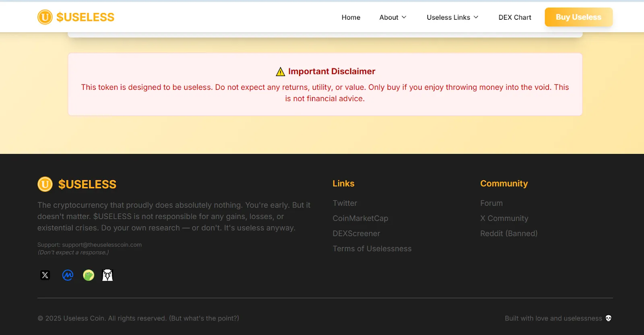Open the Twitter link under Links

pyautogui.click(x=345, y=203)
